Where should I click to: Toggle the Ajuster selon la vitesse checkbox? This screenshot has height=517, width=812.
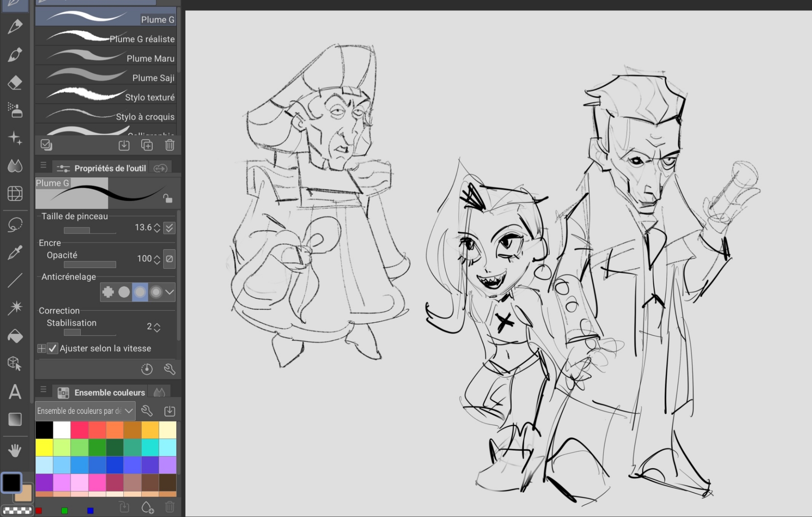point(53,348)
